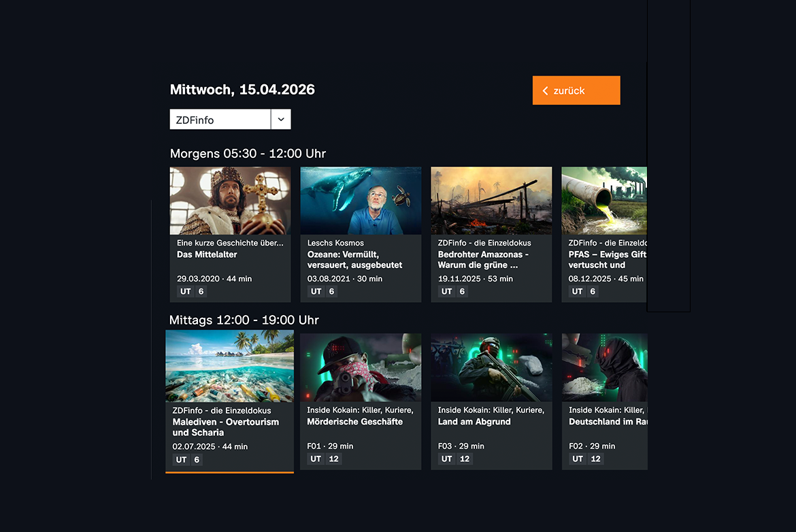The height and width of the screenshot is (532, 796).
Task: Click the age rating 6 badge on the Malediven tile
Action: coord(197,460)
